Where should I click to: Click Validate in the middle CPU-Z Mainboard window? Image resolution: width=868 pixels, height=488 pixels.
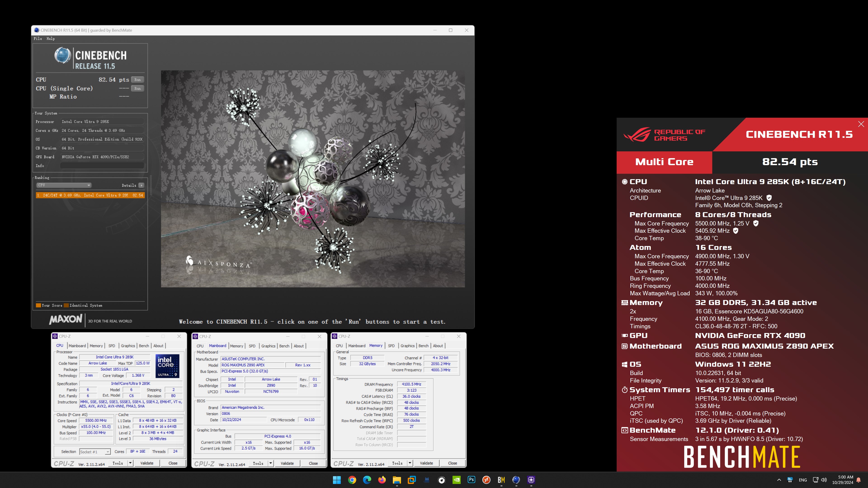(x=288, y=463)
